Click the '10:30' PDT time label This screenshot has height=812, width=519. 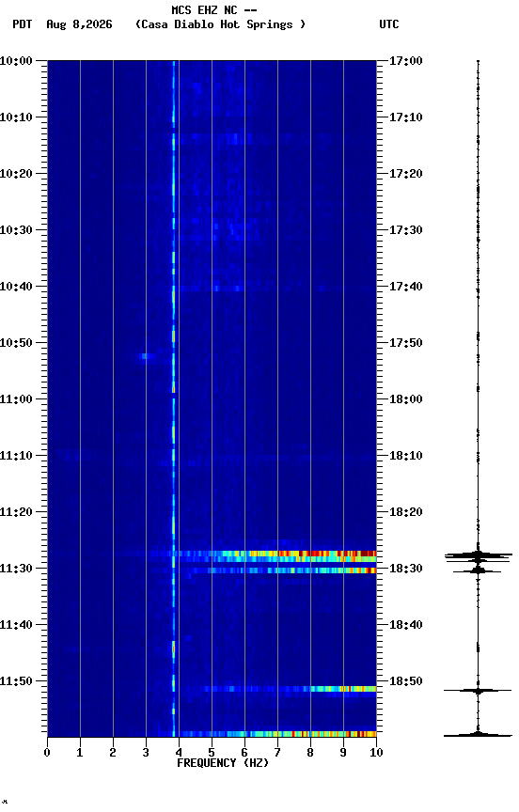click(x=16, y=230)
